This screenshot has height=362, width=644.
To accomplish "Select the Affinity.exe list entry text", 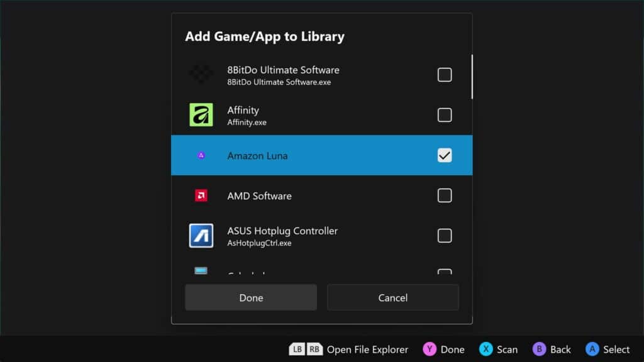I will tap(247, 123).
